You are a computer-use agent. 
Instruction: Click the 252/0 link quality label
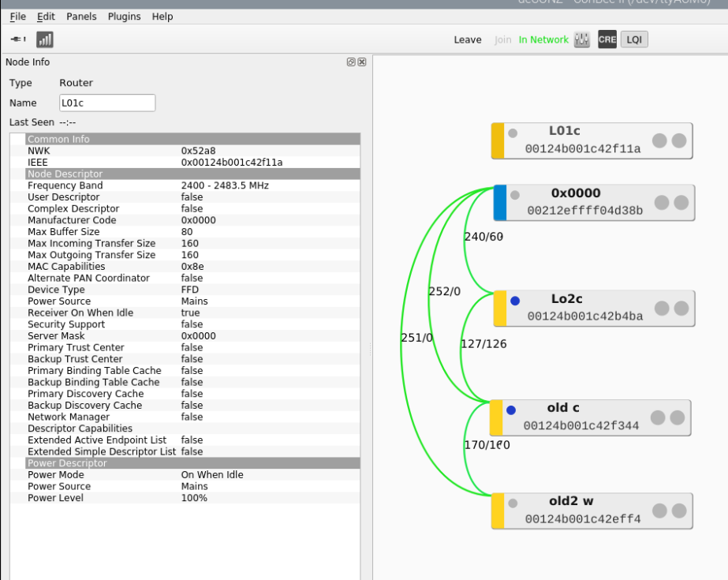[x=444, y=291]
